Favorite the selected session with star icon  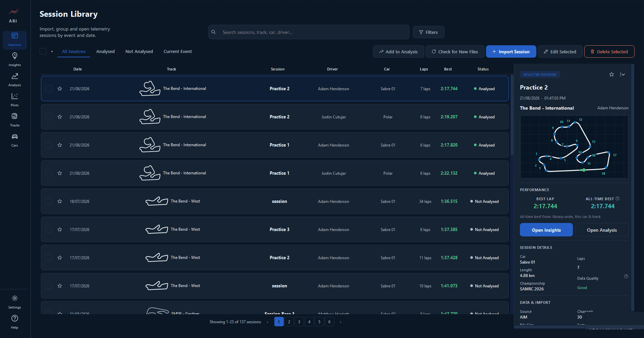(611, 74)
